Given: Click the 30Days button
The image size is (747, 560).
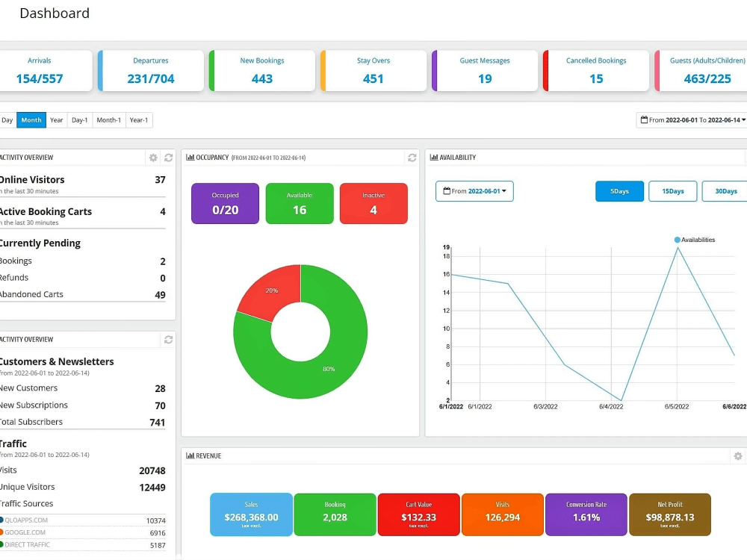Looking at the screenshot, I should 725,191.
